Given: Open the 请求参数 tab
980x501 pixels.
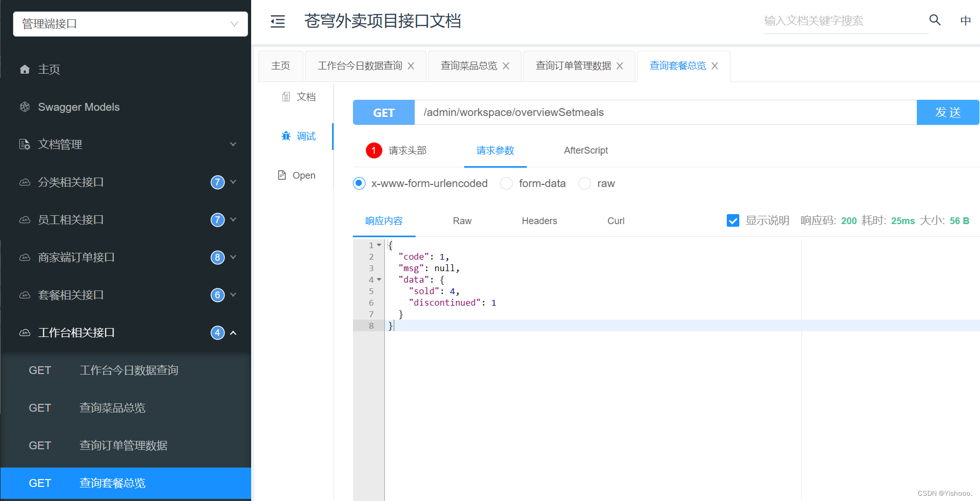Looking at the screenshot, I should point(495,150).
